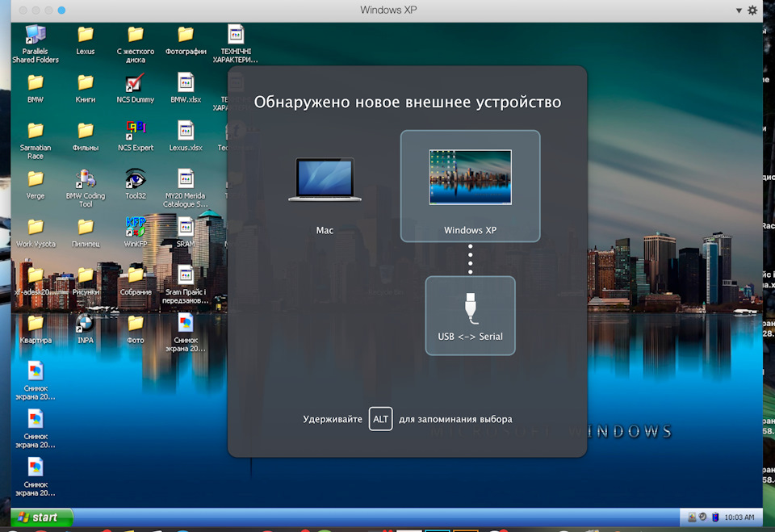Open the 'С жесткого диска' folder

136,44
